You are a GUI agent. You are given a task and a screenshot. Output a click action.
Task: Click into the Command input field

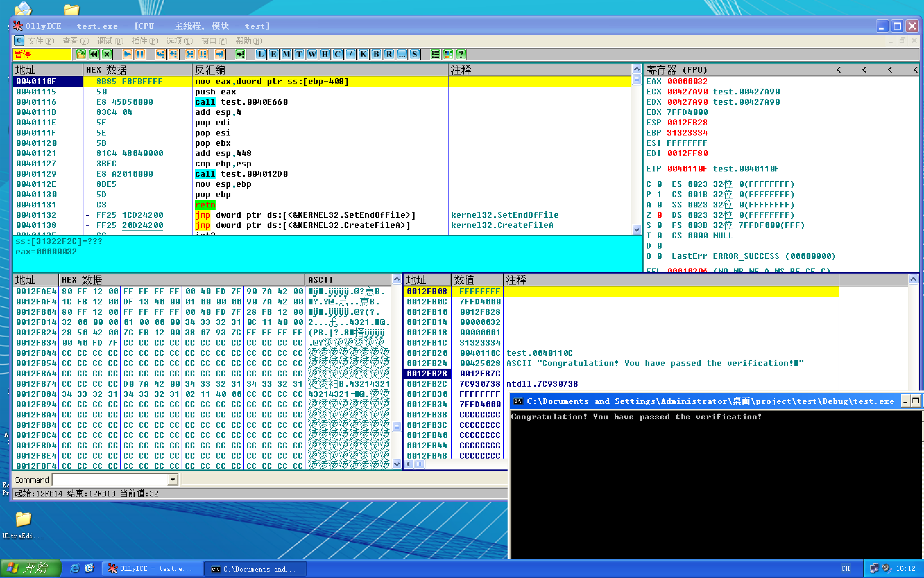(110, 479)
